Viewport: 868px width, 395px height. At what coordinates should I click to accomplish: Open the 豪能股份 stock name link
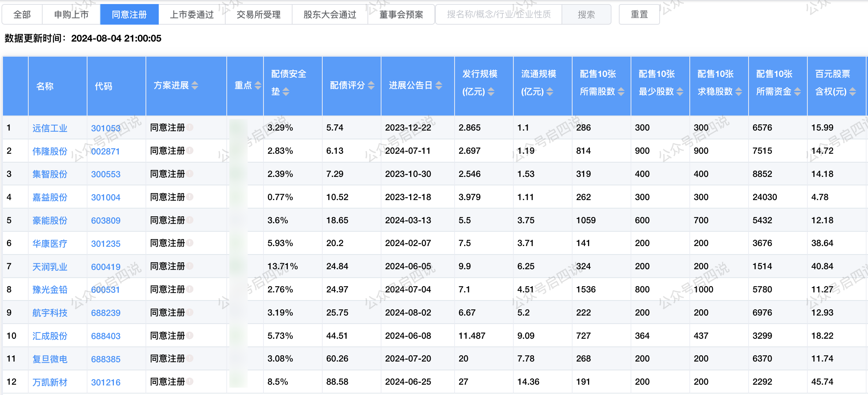coord(50,220)
